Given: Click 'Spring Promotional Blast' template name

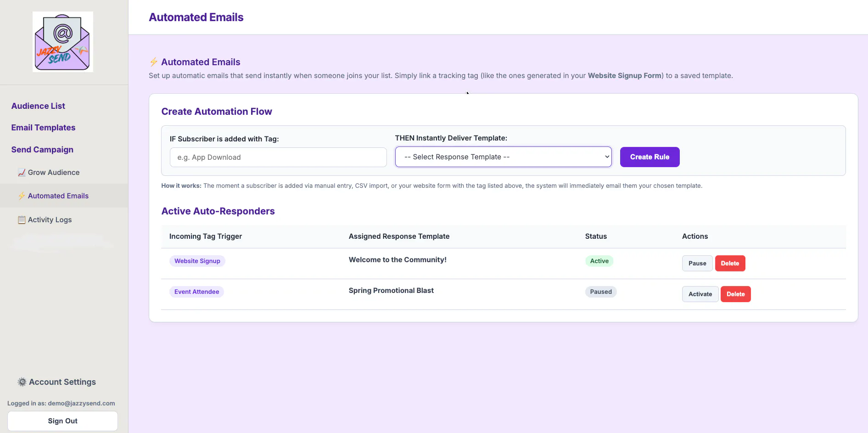Looking at the screenshot, I should click(391, 291).
